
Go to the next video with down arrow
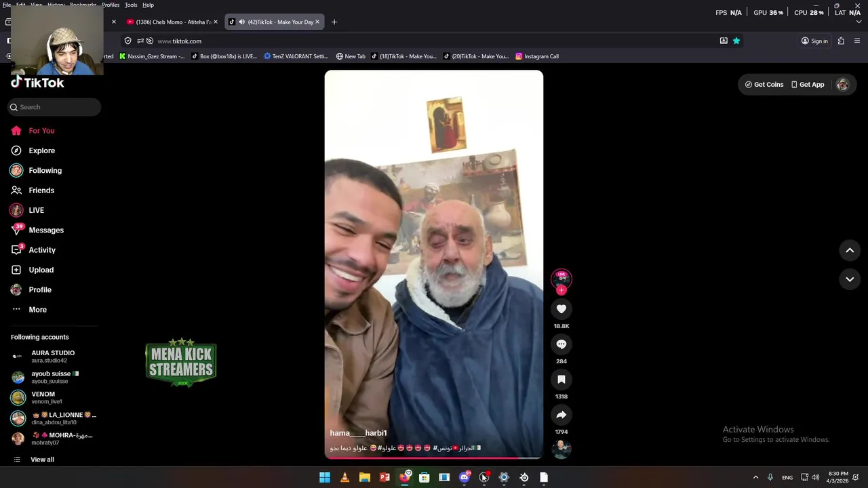click(850, 279)
